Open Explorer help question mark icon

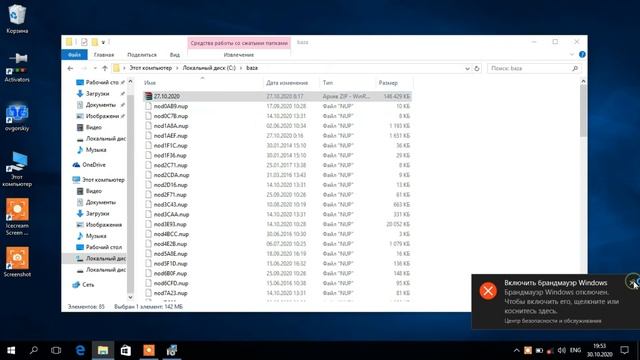click(x=582, y=54)
